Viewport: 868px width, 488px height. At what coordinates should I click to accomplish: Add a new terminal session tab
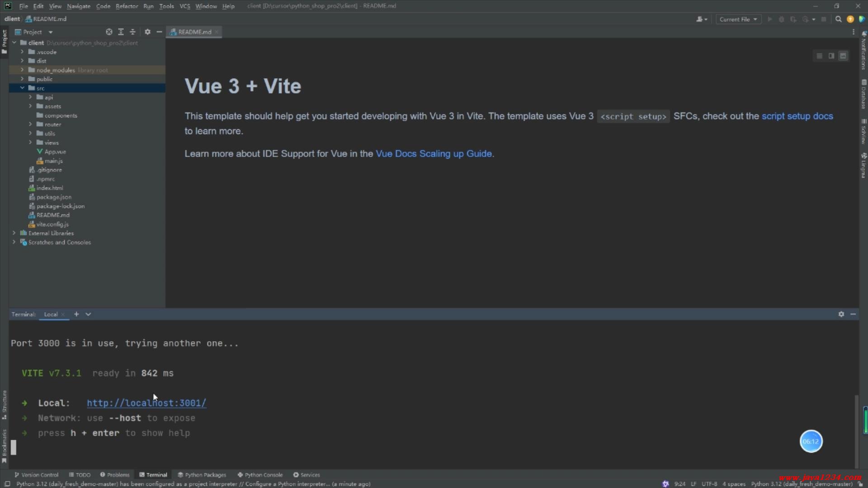click(x=76, y=314)
